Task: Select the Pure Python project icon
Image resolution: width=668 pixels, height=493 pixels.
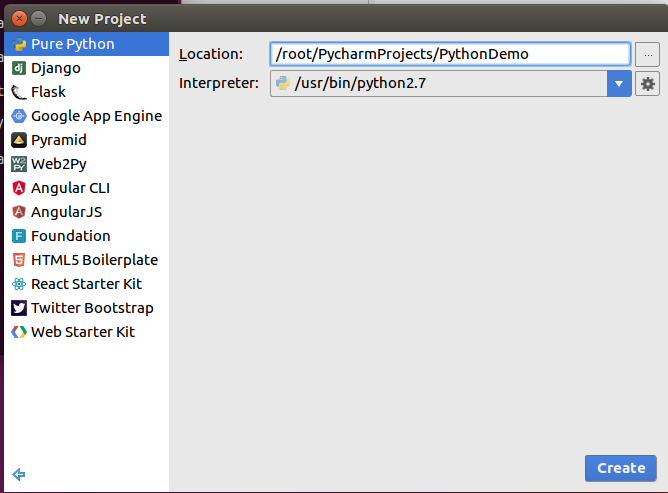Action: (19, 44)
